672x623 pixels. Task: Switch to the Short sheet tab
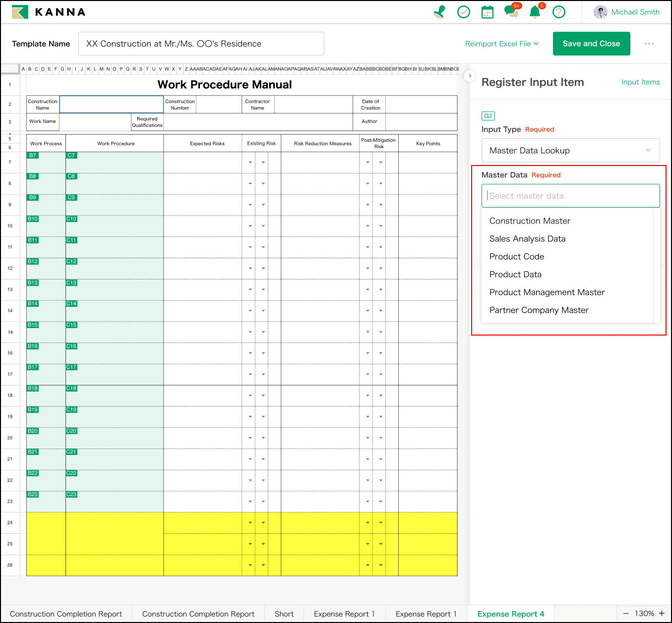[284, 614]
